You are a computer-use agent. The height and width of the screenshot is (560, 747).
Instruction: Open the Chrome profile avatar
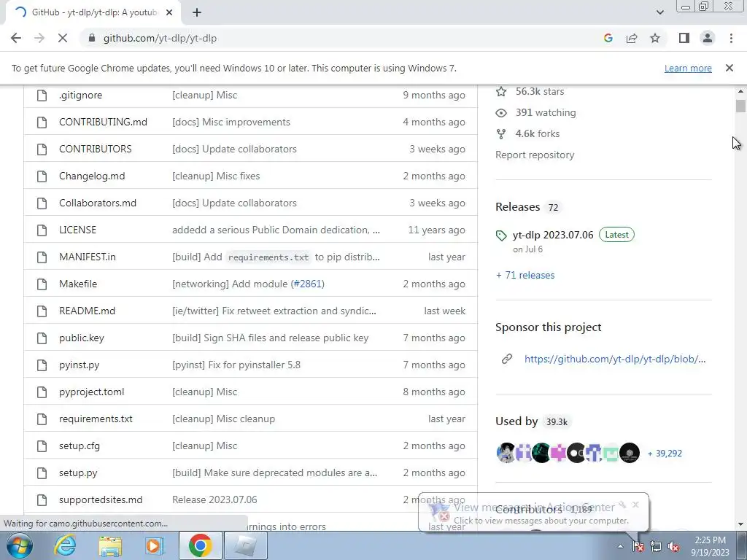coord(708,38)
